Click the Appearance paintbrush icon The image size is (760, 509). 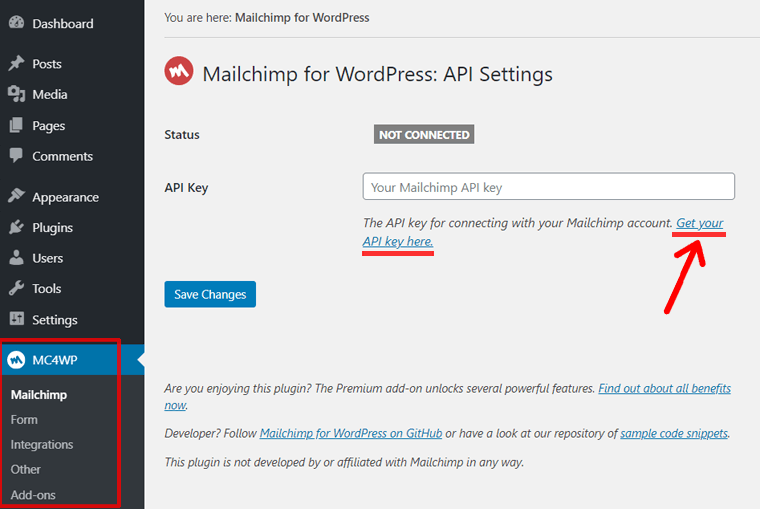coord(16,196)
